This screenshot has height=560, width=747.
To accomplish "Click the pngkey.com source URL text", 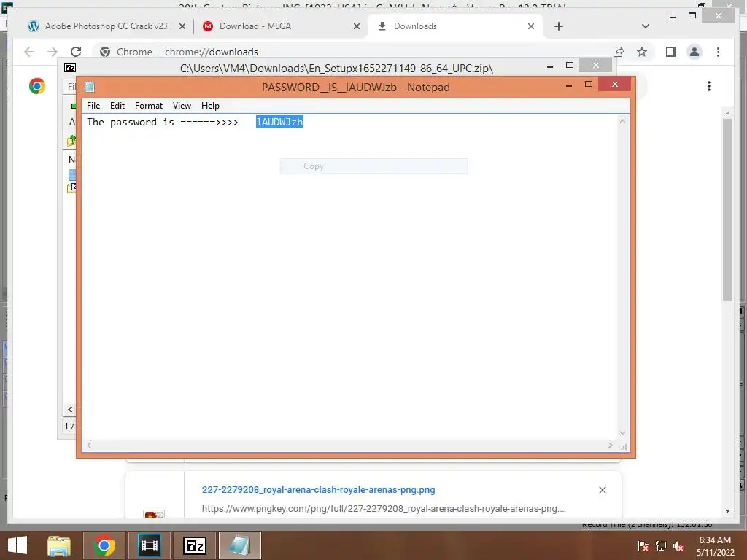I will click(384, 508).
